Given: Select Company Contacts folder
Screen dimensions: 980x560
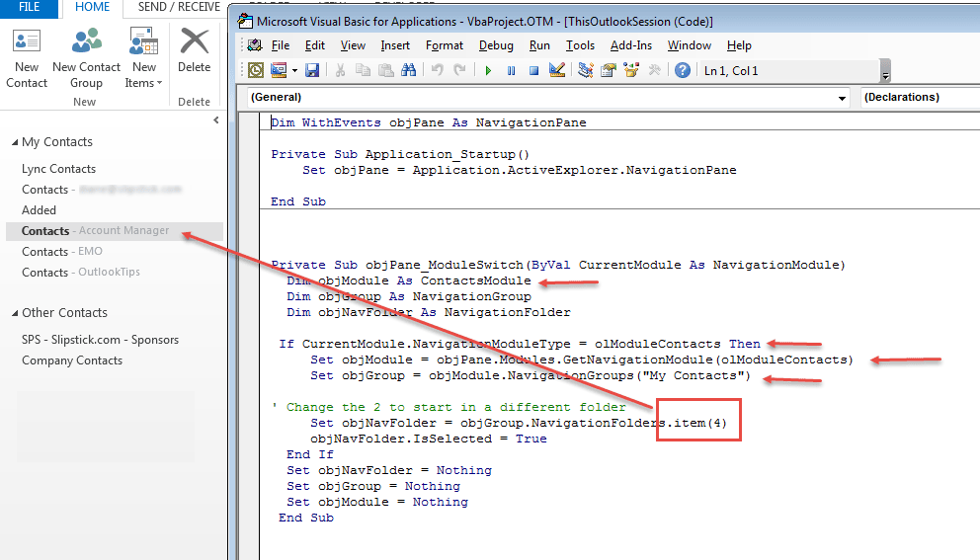Looking at the screenshot, I should pos(72,360).
